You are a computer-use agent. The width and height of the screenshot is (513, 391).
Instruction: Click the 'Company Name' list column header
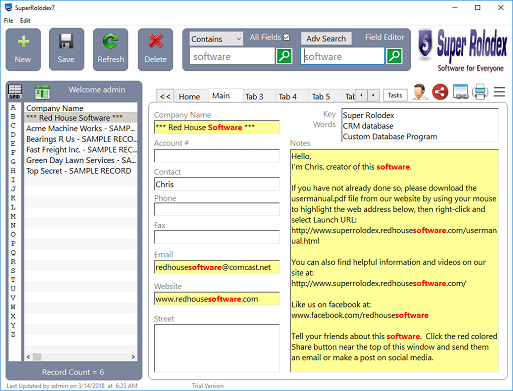[81, 108]
